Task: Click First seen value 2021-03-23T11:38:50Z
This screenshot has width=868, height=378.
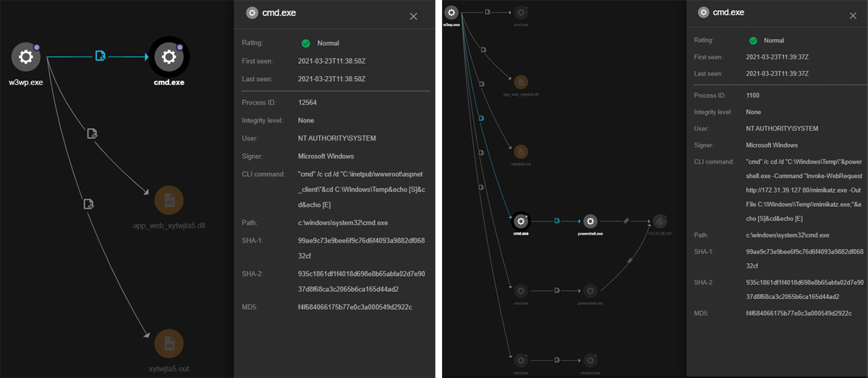Action: [x=332, y=62]
